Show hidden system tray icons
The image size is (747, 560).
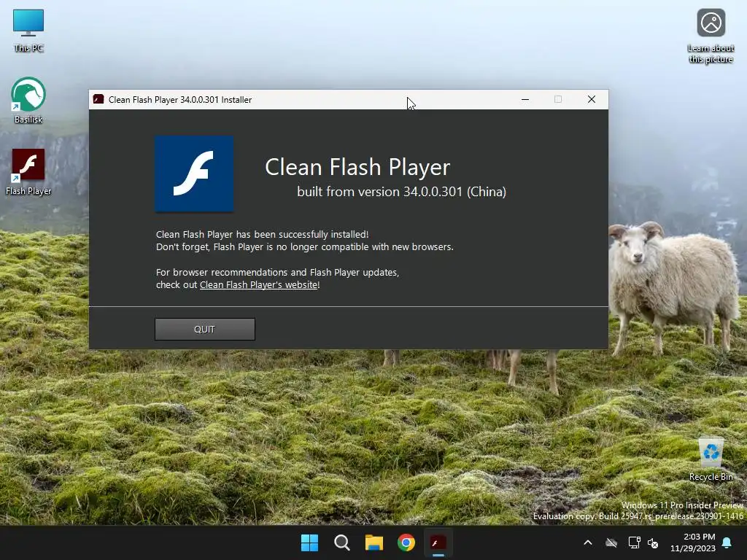588,542
